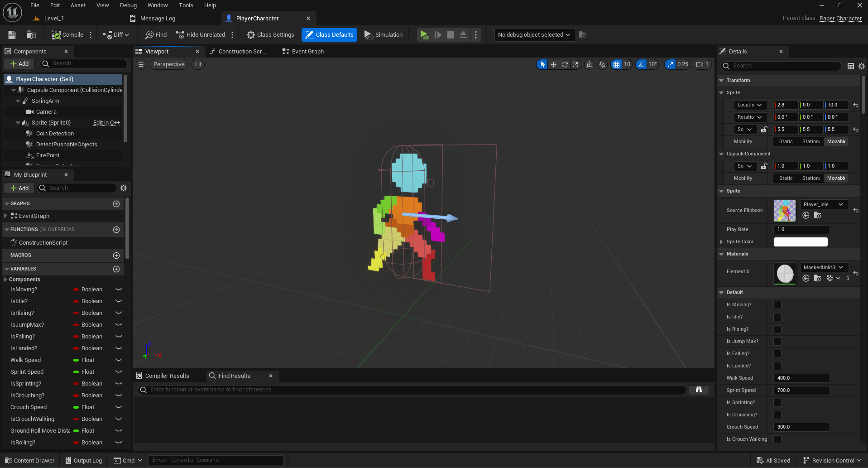Click the Browse to asset icon
Image resolution: width=868 pixels, height=468 pixels.
point(31,35)
